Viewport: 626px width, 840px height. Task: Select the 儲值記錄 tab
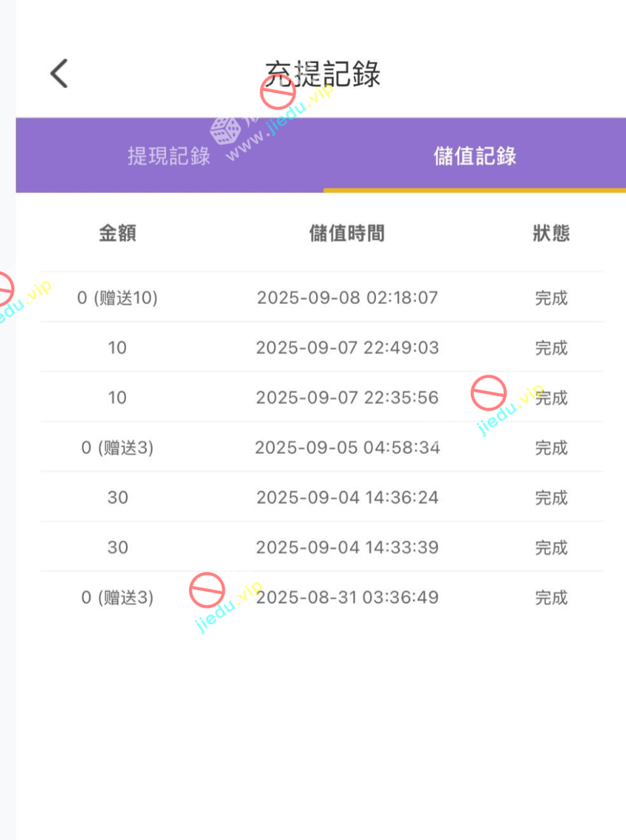tap(474, 156)
